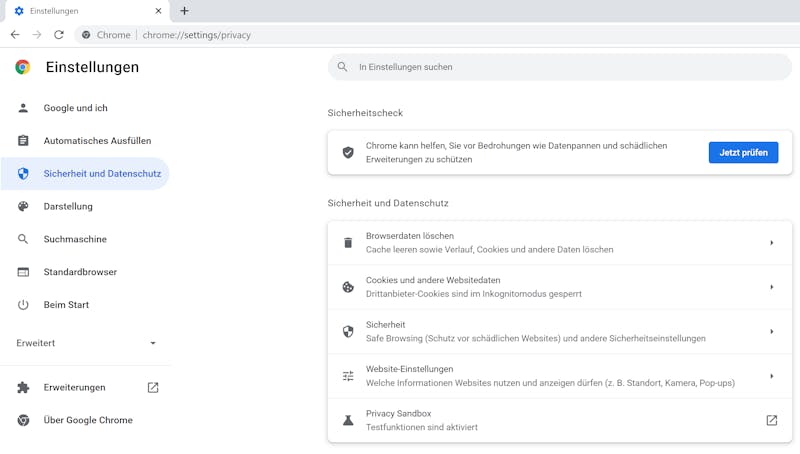Open a new tab with plus icon
The height and width of the screenshot is (454, 800).
tap(184, 11)
